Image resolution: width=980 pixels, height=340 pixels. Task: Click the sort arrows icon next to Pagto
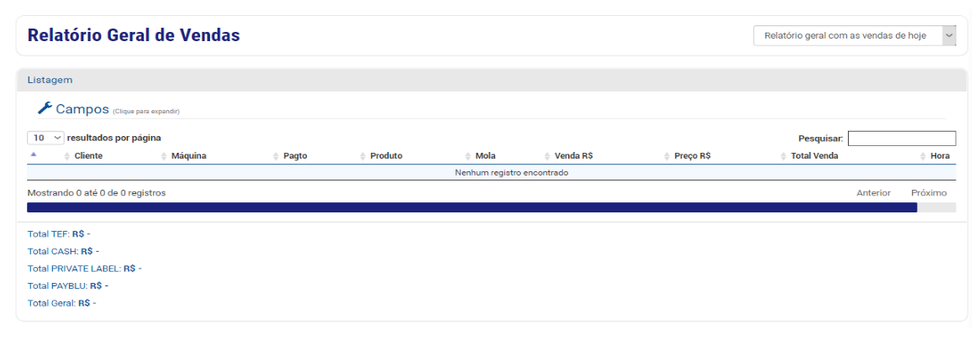point(277,156)
